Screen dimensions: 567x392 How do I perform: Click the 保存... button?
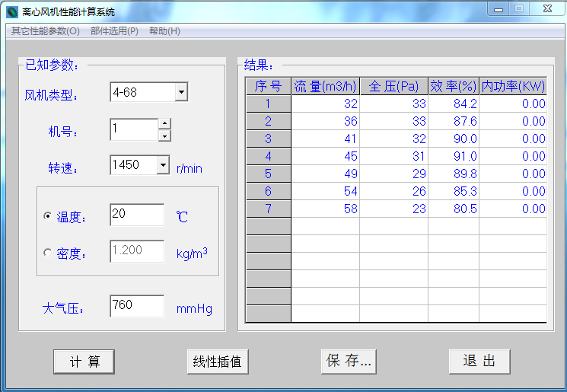(x=349, y=362)
